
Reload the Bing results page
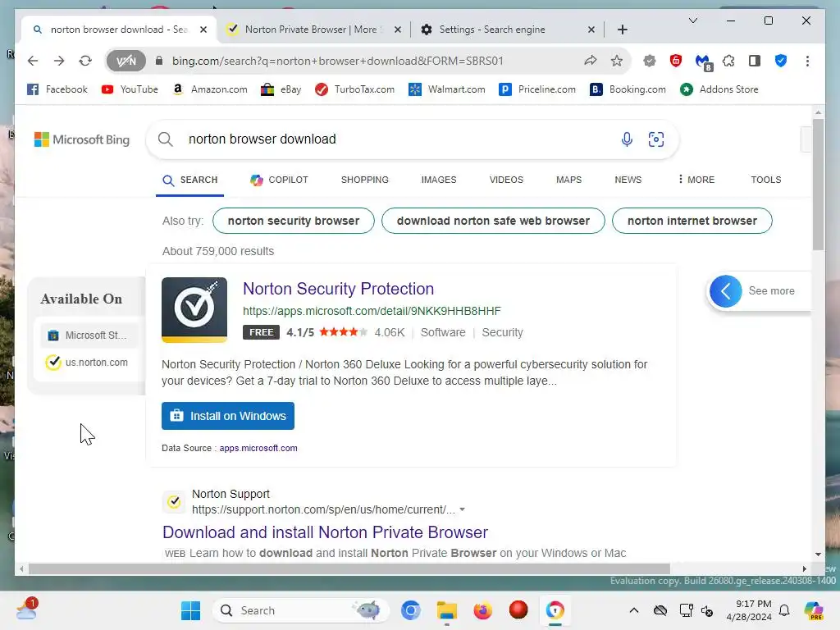pyautogui.click(x=85, y=61)
